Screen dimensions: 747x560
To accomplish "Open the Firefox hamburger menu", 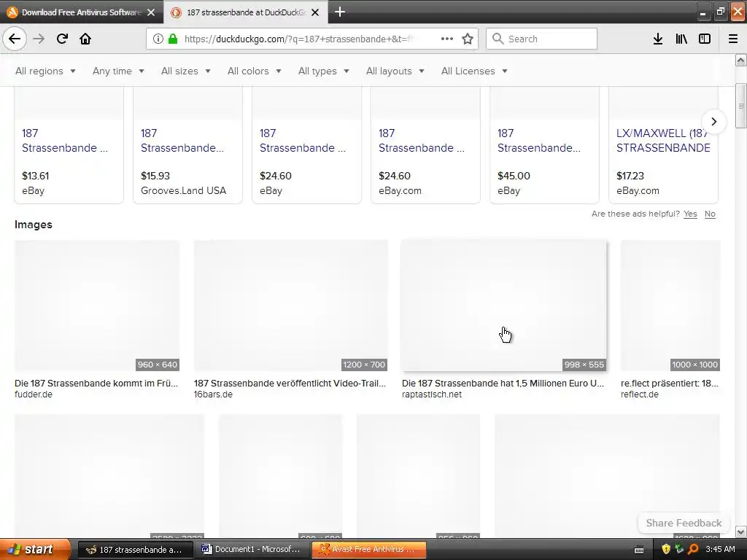I will (x=733, y=39).
